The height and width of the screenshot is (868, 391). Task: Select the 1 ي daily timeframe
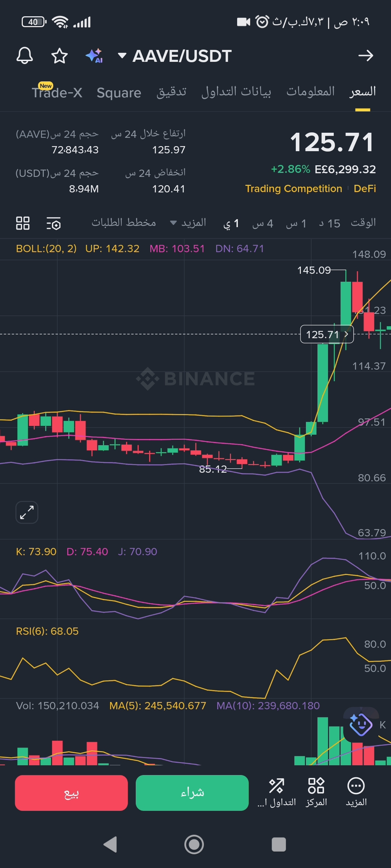pyautogui.click(x=231, y=224)
